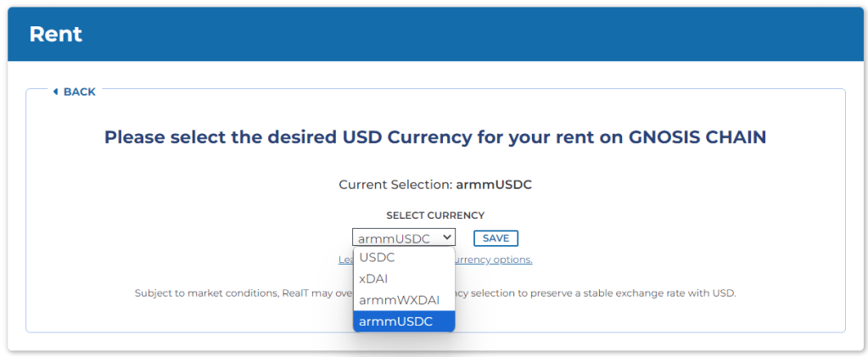Select the xDAI currency option
The height and width of the screenshot is (357, 868).
pyautogui.click(x=374, y=278)
